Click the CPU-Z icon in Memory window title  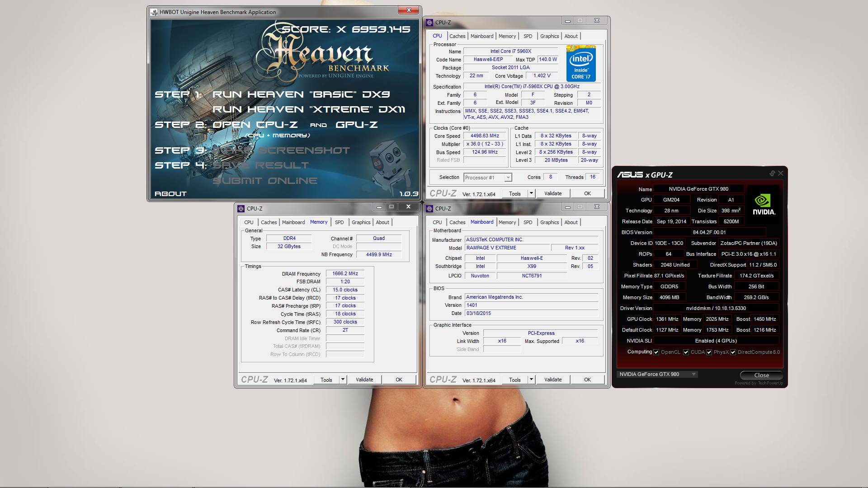tap(241, 208)
